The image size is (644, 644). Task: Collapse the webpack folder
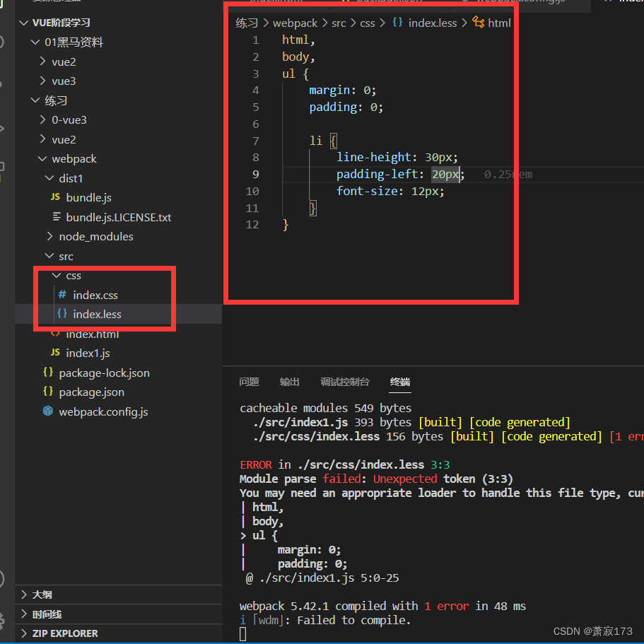pos(42,159)
